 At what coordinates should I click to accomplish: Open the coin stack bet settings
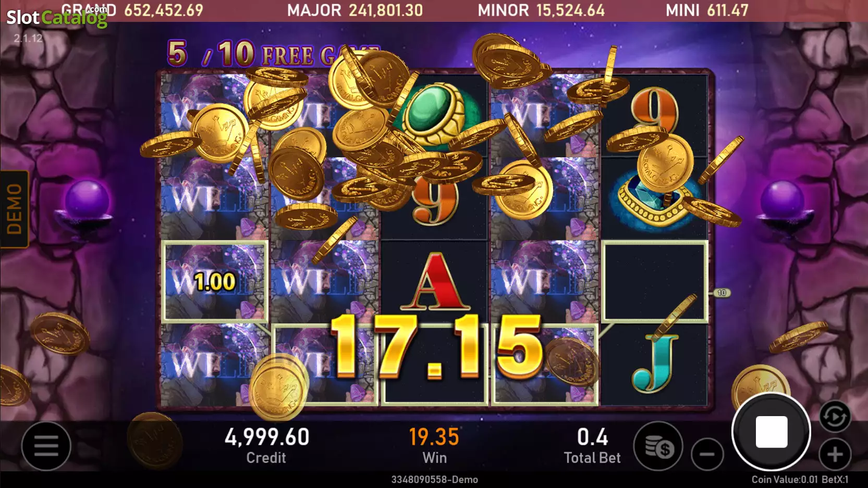[x=658, y=446]
